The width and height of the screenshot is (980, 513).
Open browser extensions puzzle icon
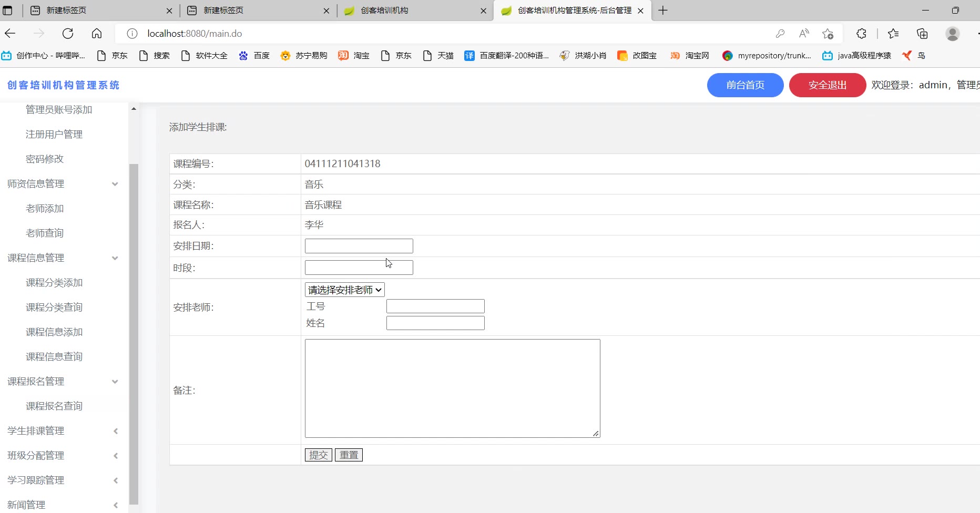tap(861, 34)
